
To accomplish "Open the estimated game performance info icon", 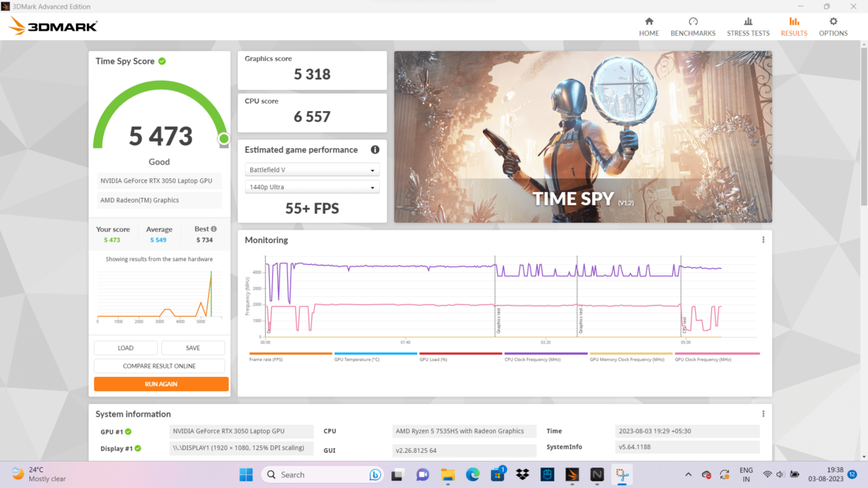I will coord(375,150).
